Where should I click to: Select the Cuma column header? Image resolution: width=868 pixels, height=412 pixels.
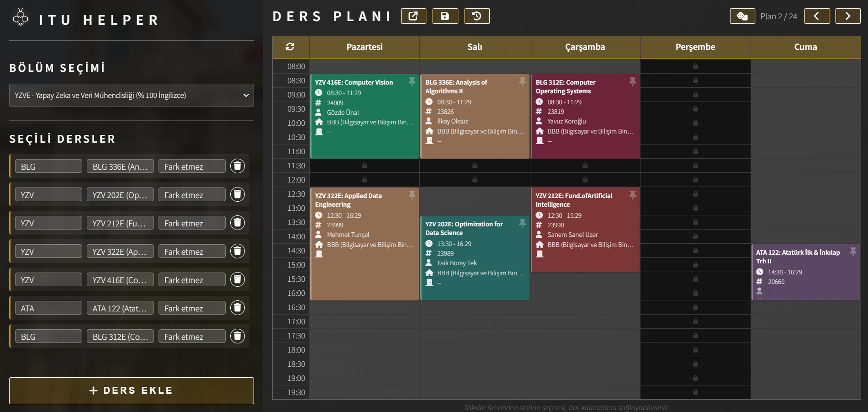pos(806,47)
